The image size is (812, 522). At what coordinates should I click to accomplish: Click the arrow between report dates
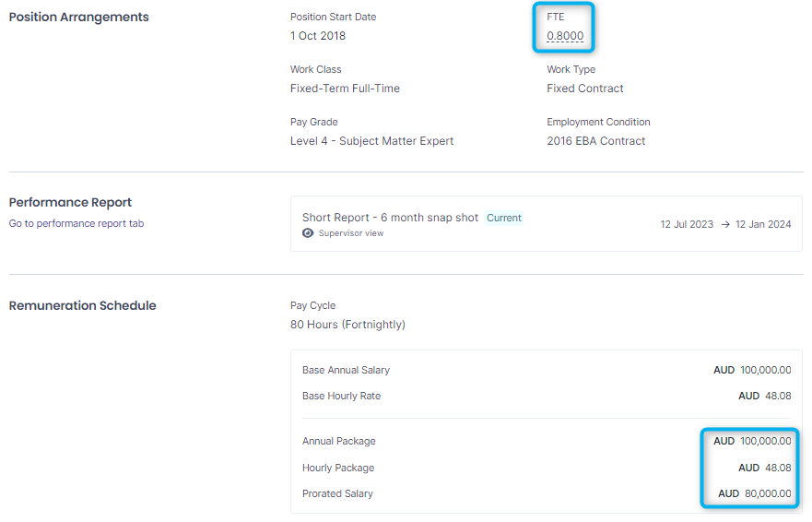[725, 224]
